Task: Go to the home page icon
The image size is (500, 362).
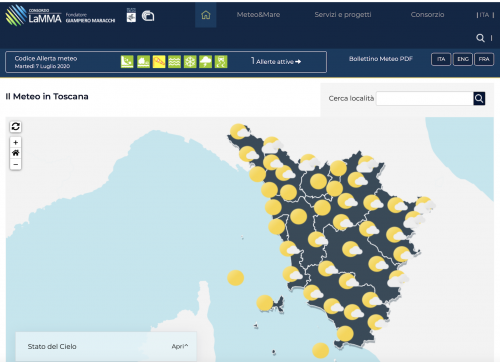Action: tap(206, 15)
